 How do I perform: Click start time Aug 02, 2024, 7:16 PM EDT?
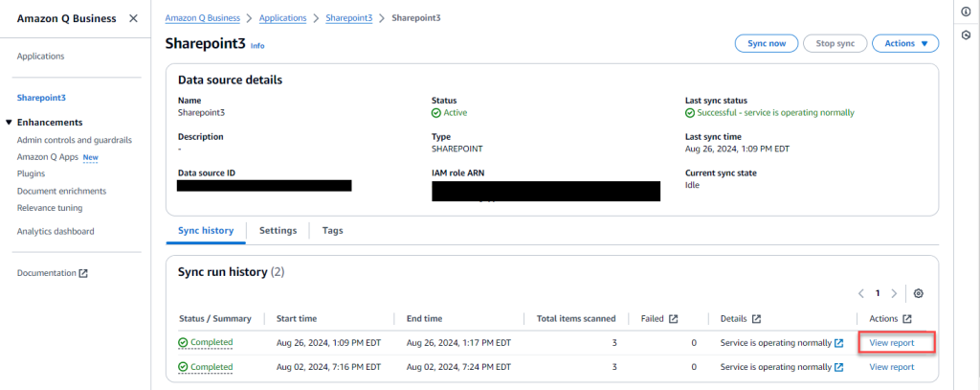click(329, 367)
